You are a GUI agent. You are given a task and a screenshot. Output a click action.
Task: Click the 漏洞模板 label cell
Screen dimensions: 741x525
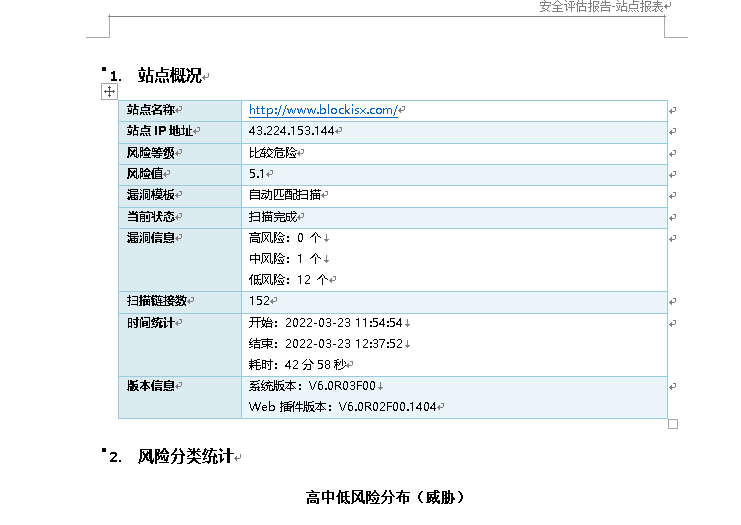pos(180,196)
